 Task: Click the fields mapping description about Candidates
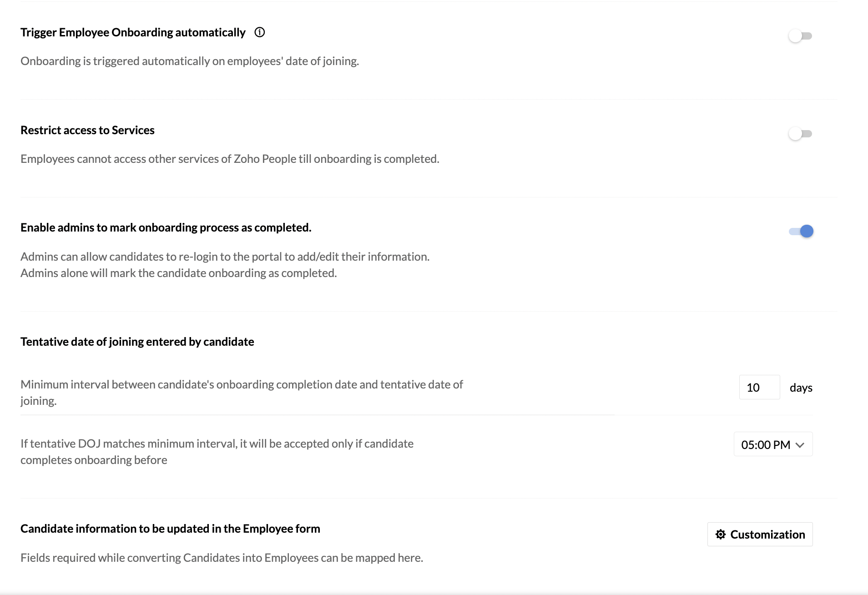pyautogui.click(x=222, y=558)
